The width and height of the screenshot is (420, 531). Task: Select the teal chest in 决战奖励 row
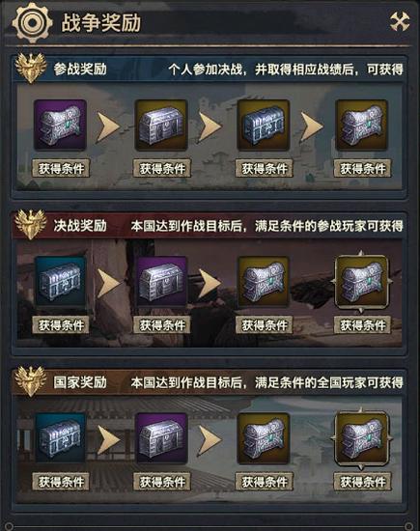click(x=60, y=281)
